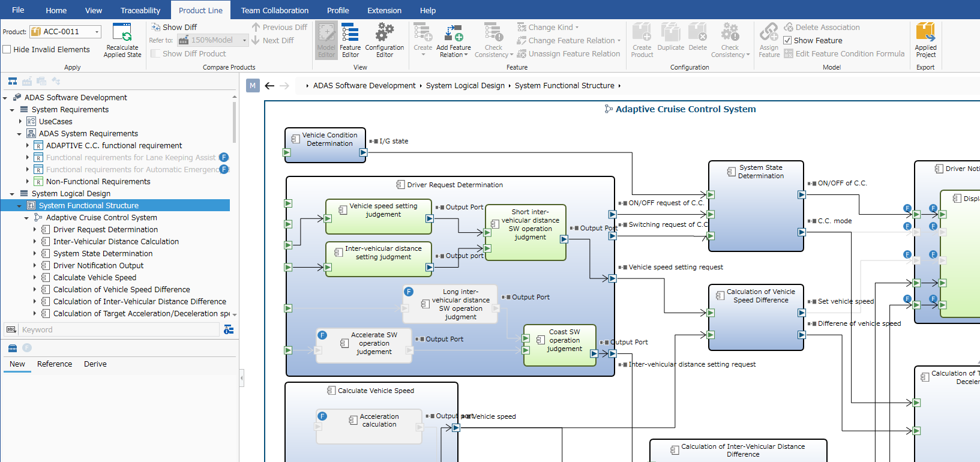980x462 pixels.
Task: Click the keyword type icon left of search
Action: click(x=11, y=329)
